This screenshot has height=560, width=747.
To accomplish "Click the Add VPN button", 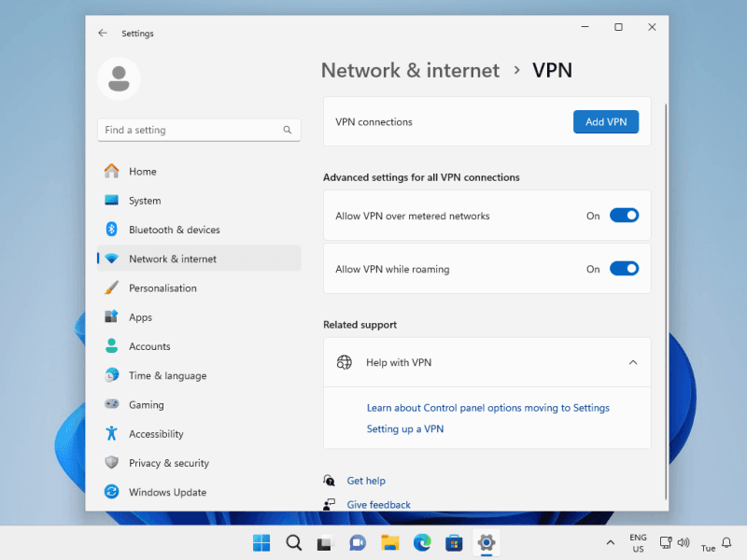I will pos(605,122).
